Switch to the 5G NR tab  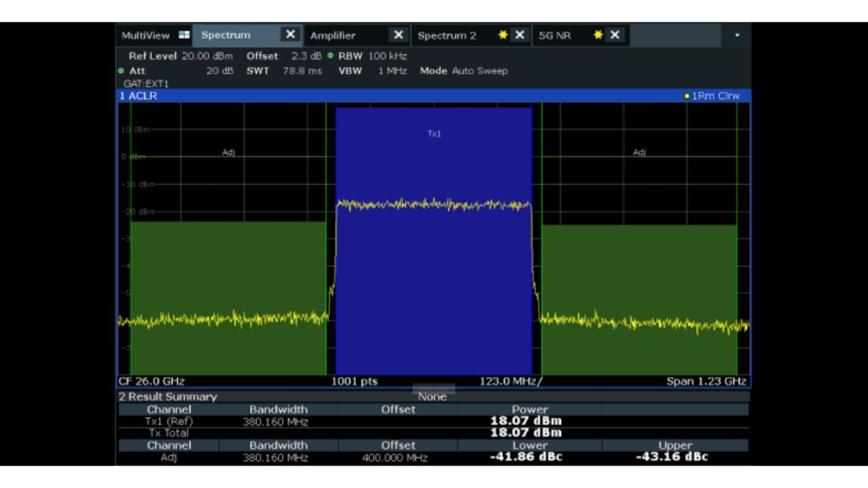pyautogui.click(x=554, y=36)
